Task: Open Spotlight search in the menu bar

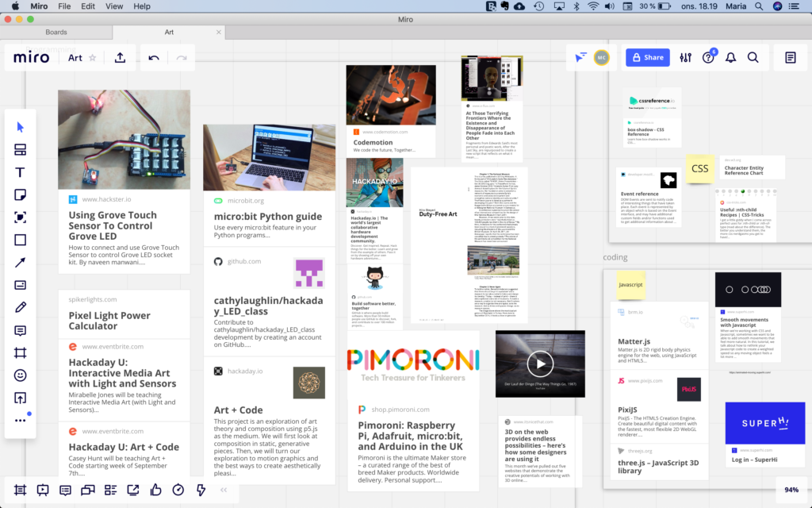Action: [759, 6]
